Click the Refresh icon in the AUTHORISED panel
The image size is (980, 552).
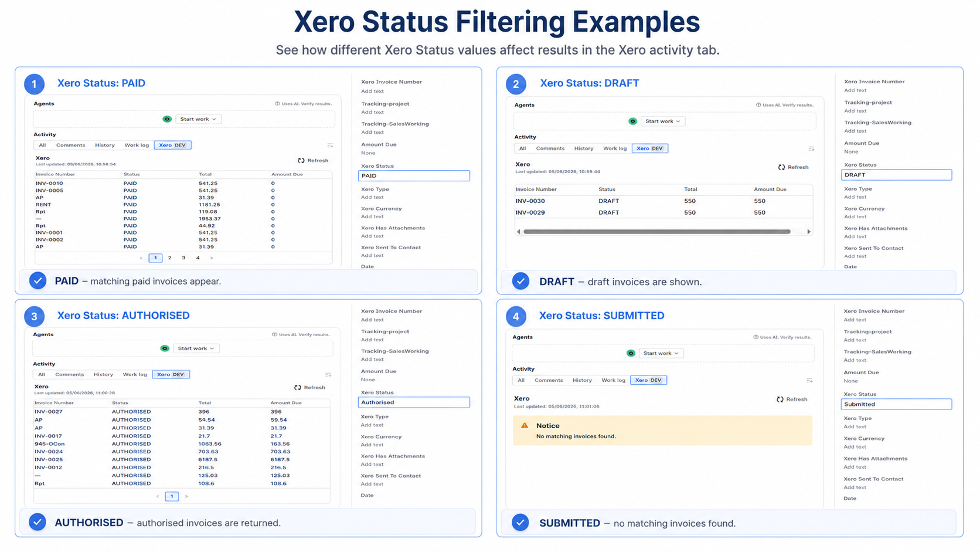(298, 388)
